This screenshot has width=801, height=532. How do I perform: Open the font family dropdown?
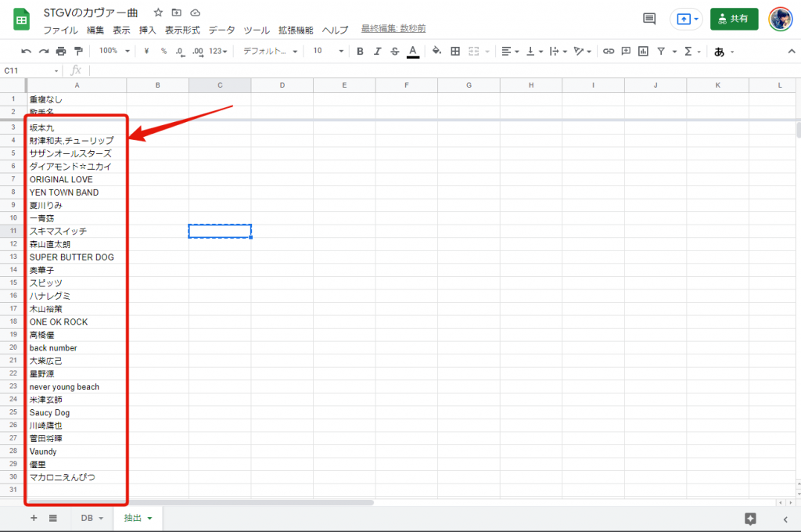(x=270, y=51)
